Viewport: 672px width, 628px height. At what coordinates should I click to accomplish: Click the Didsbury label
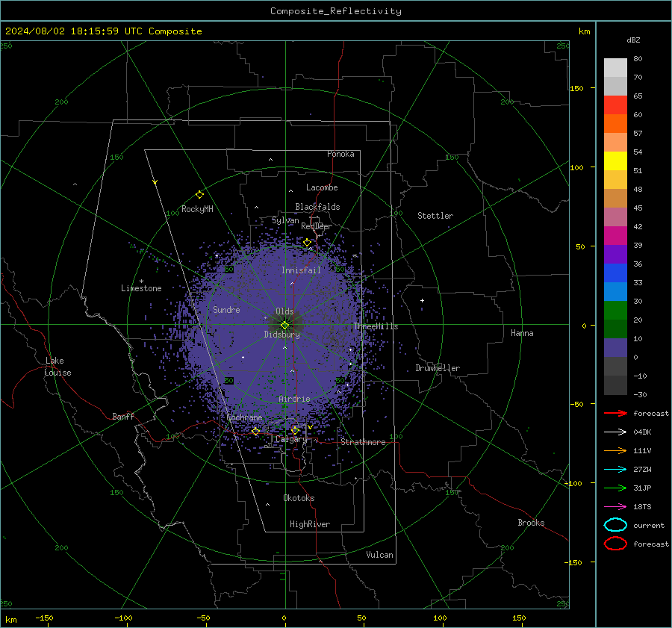(281, 335)
